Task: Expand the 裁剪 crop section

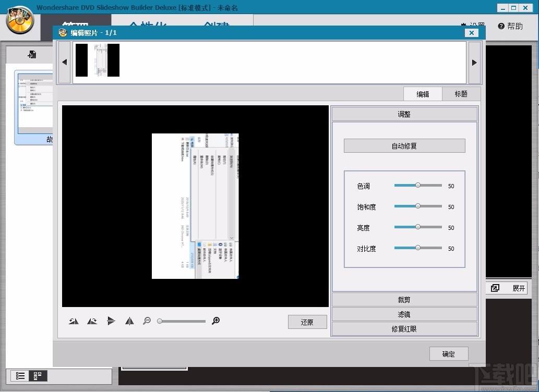Action: click(x=404, y=299)
